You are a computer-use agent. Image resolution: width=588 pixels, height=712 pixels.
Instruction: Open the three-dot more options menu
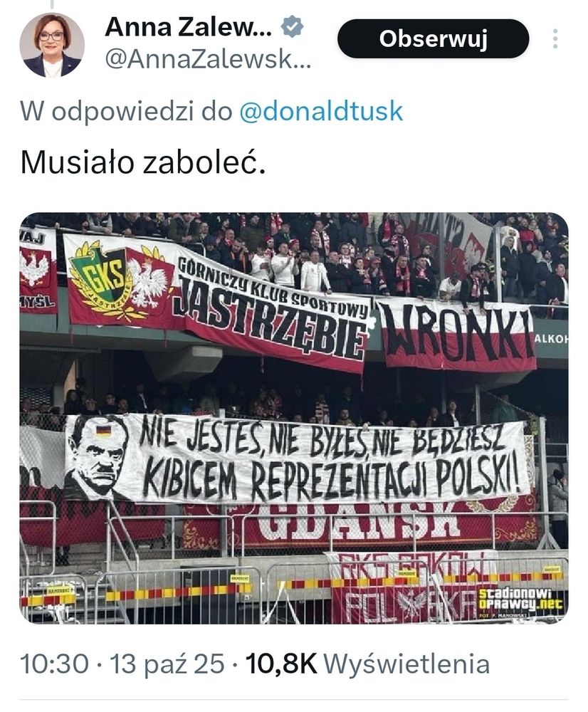(555, 38)
